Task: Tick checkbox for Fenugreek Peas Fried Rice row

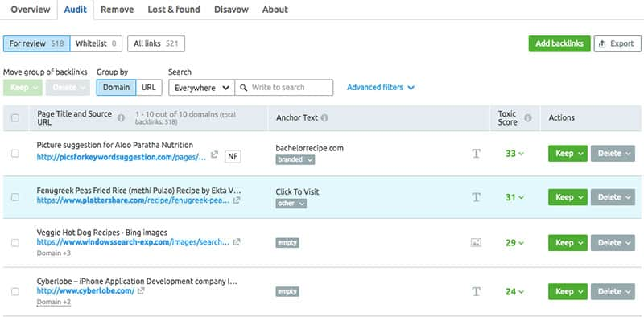Action: (x=15, y=197)
